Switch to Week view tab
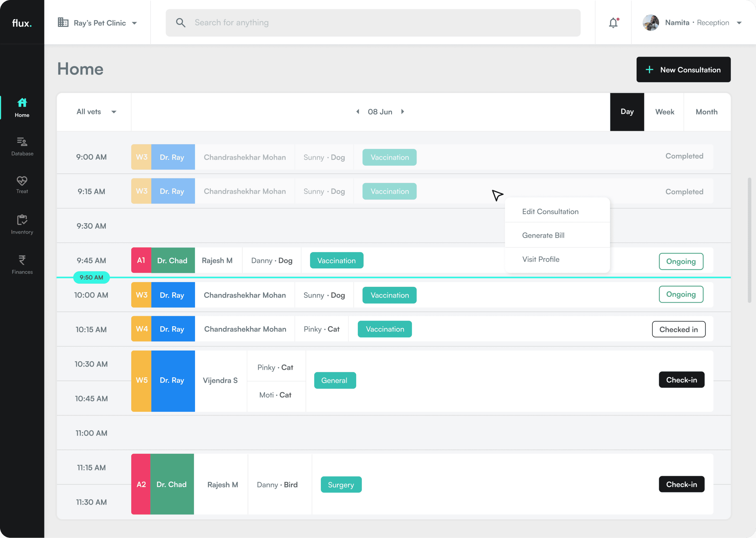756x538 pixels. [x=664, y=112]
